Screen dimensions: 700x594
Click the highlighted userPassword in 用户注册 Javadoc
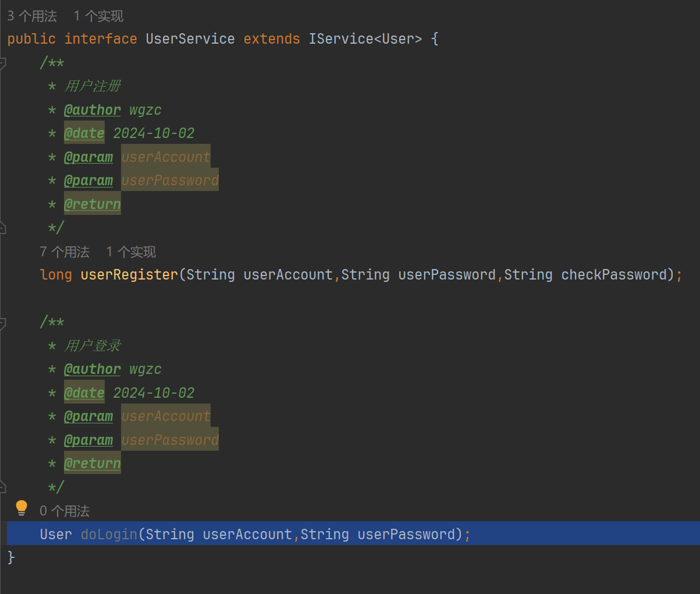[170, 181]
